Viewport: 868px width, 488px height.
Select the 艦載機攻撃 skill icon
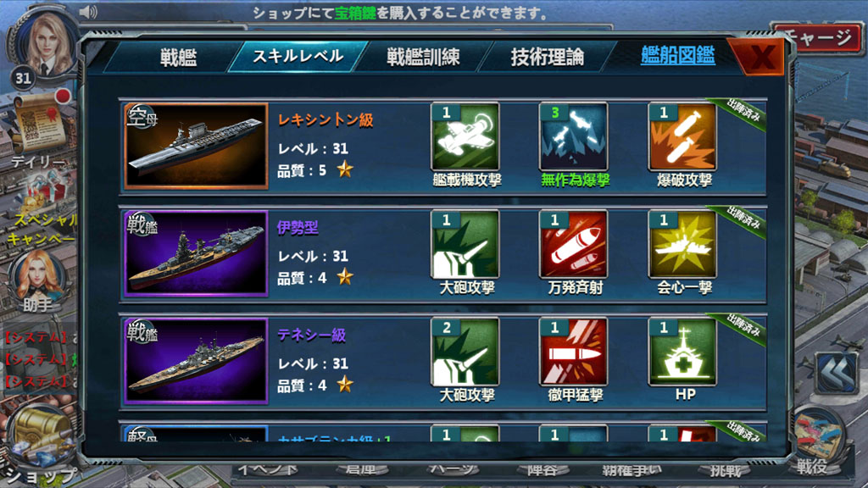(x=465, y=136)
